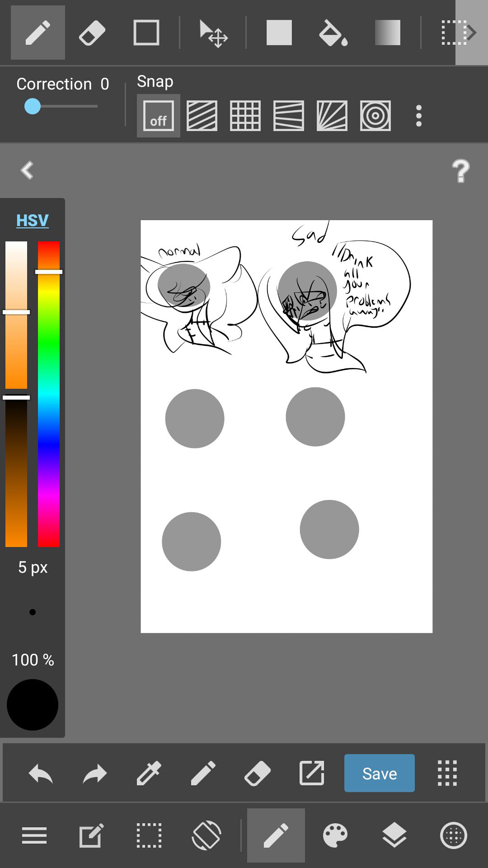Select the dotted selection tool in top toolbar

coord(453,33)
